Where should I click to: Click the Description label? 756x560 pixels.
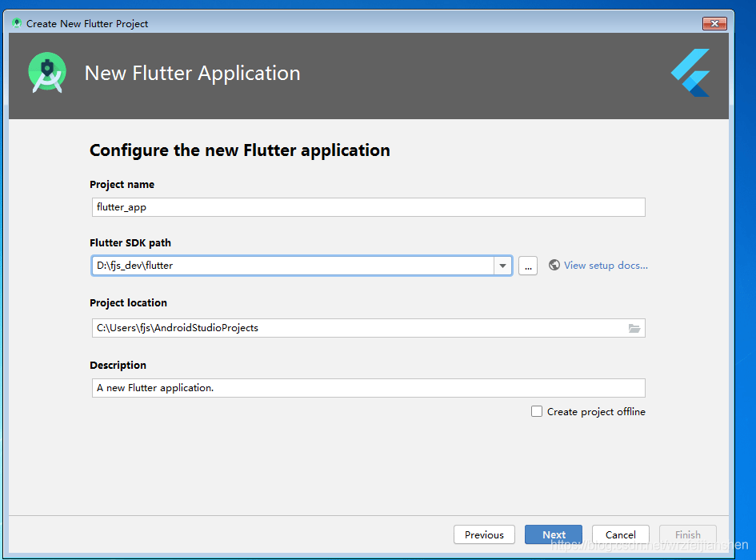[118, 365]
